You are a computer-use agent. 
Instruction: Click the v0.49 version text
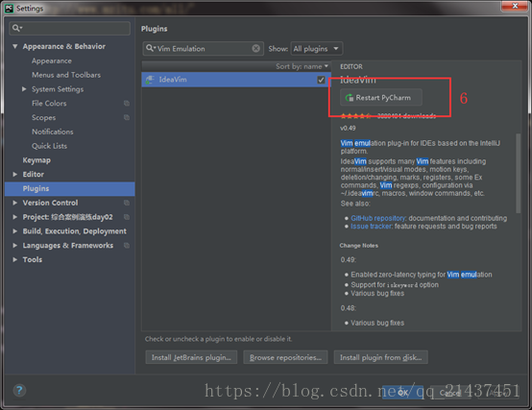pos(348,129)
